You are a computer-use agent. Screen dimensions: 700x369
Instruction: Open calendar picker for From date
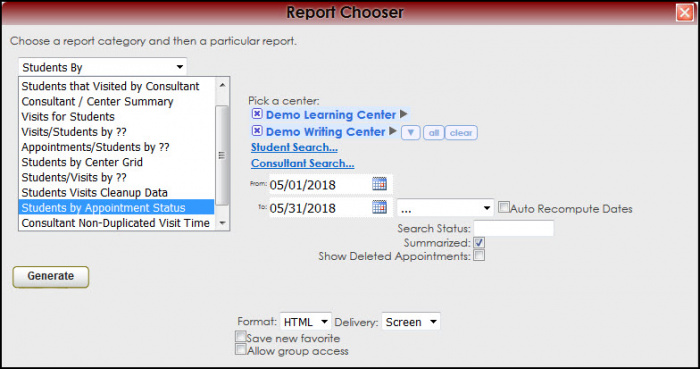(x=379, y=184)
